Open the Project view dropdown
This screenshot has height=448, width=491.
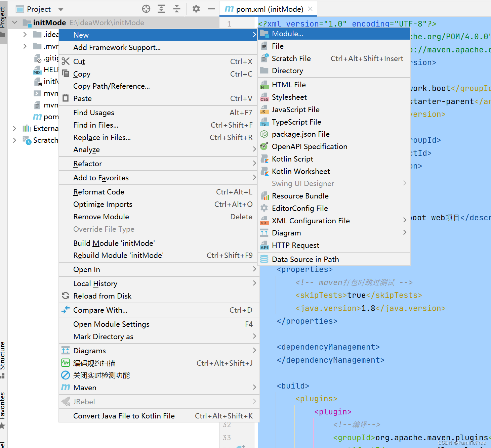pyautogui.click(x=61, y=9)
